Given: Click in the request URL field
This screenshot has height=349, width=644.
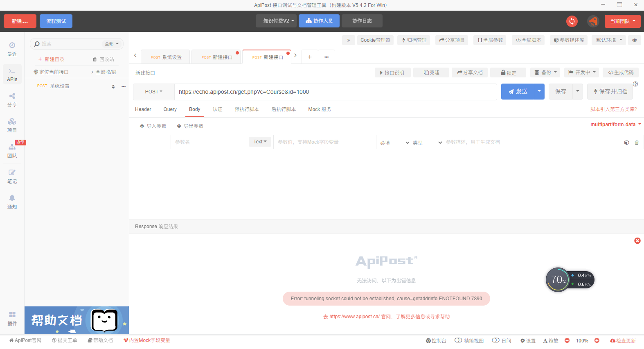Looking at the screenshot, I should (x=336, y=92).
